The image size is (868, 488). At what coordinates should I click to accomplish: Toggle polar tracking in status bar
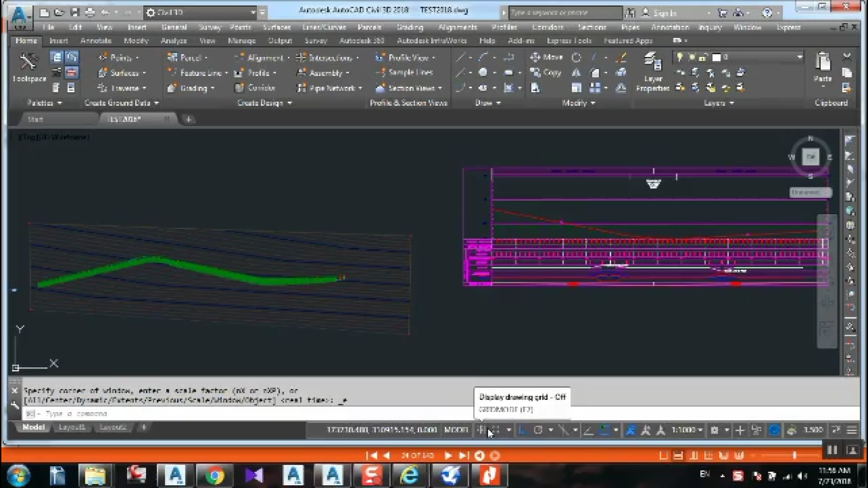point(538,430)
